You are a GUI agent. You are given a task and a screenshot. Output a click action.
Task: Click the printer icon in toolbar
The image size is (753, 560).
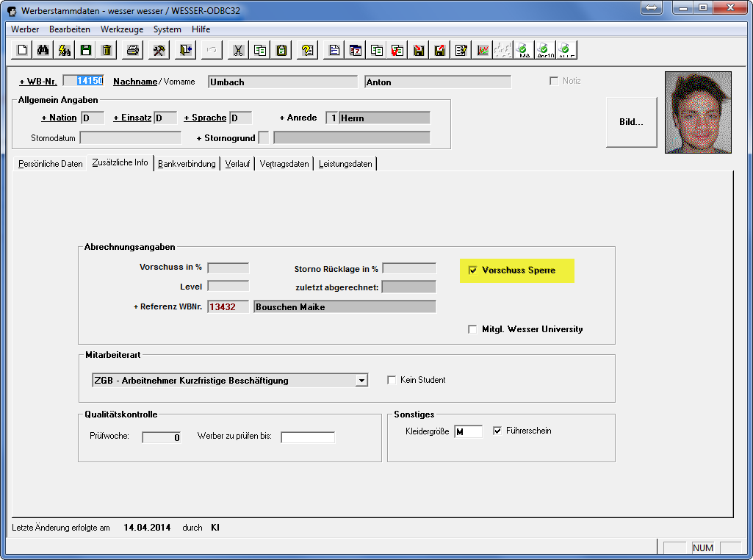tap(133, 50)
